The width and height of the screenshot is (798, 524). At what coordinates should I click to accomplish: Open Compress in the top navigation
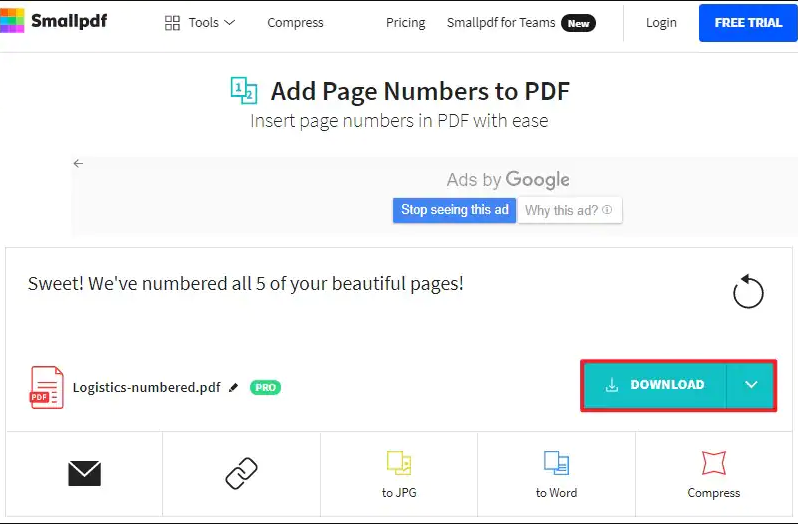[295, 23]
